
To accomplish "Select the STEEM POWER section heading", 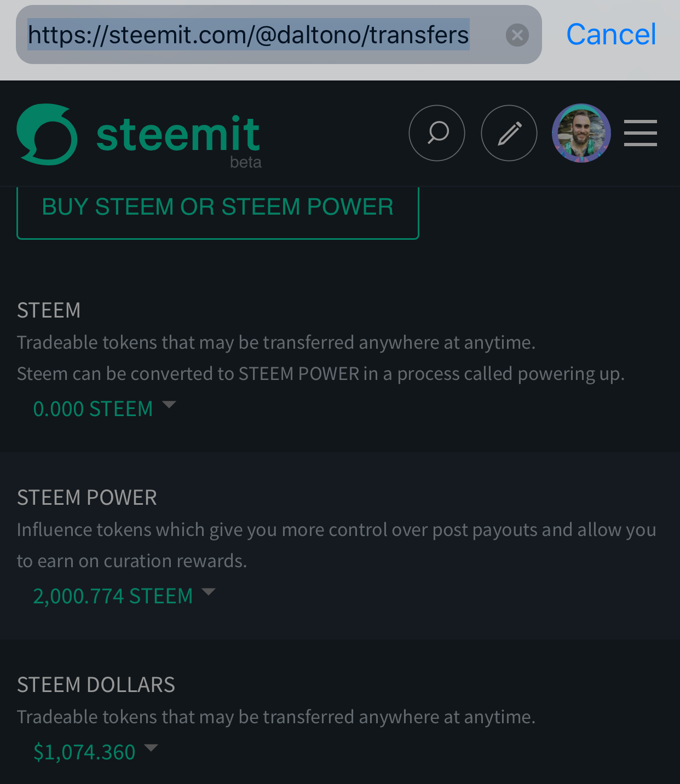I will [x=87, y=498].
